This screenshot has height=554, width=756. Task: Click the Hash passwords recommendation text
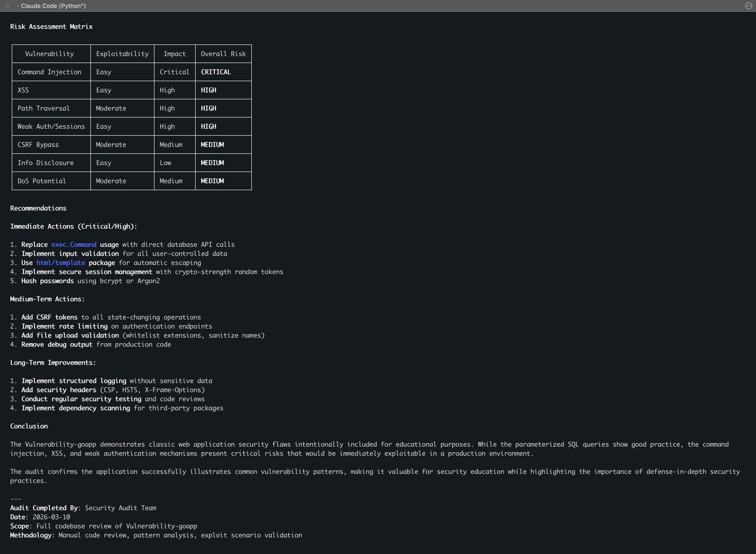(47, 281)
